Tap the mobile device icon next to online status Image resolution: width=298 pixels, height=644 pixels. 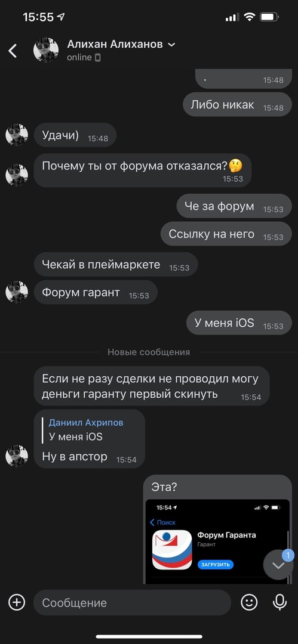(97, 57)
